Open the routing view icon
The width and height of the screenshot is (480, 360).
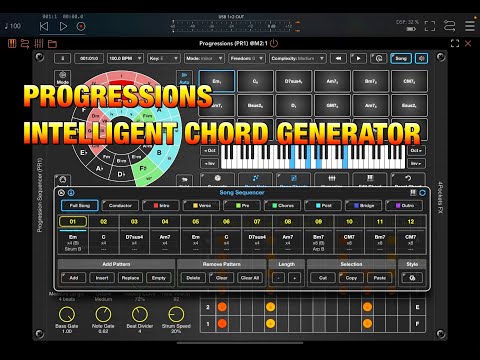(x=25, y=43)
